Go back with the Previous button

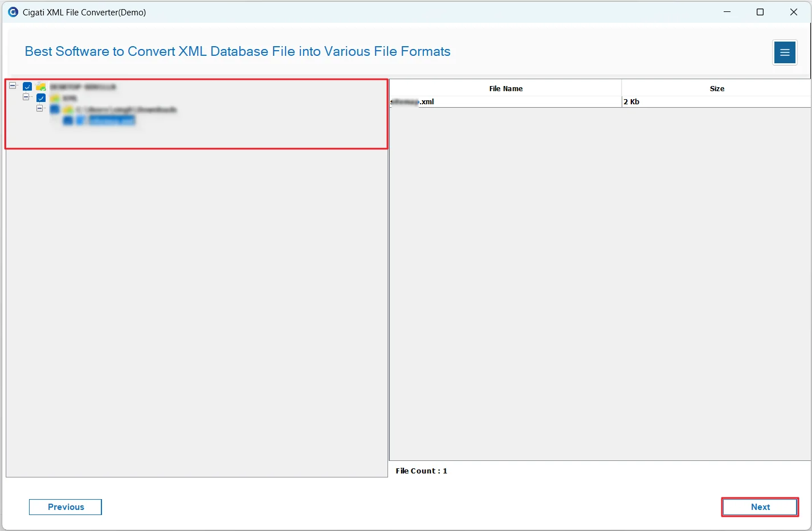coord(66,507)
